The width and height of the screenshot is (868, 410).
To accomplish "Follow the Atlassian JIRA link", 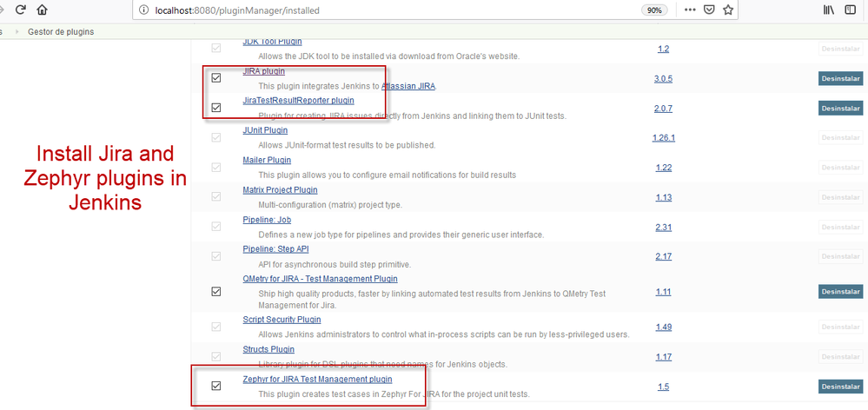I will pos(408,86).
